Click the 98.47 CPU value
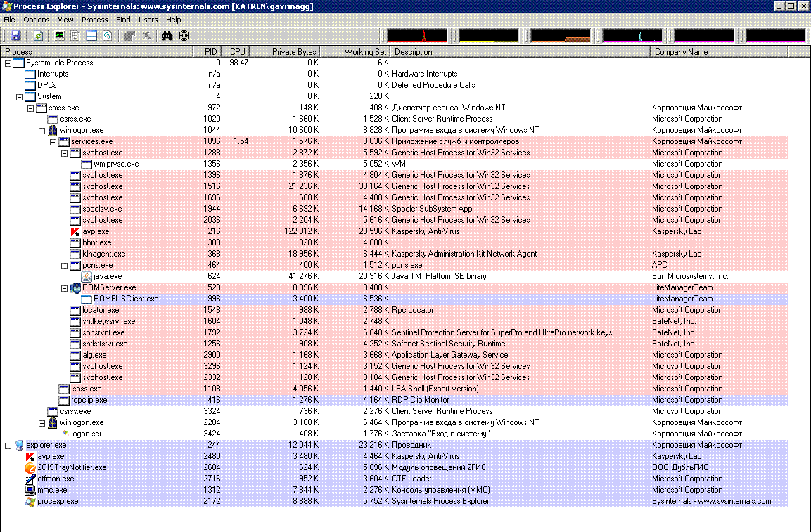Screen dimensions: 811x532 point(239,63)
